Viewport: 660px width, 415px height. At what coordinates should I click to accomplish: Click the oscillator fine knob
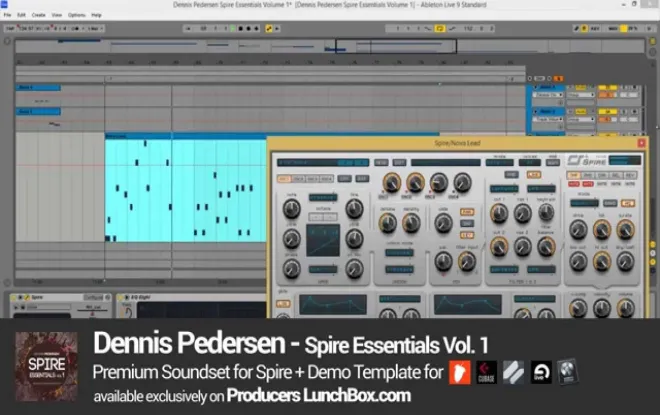pyautogui.click(x=354, y=209)
